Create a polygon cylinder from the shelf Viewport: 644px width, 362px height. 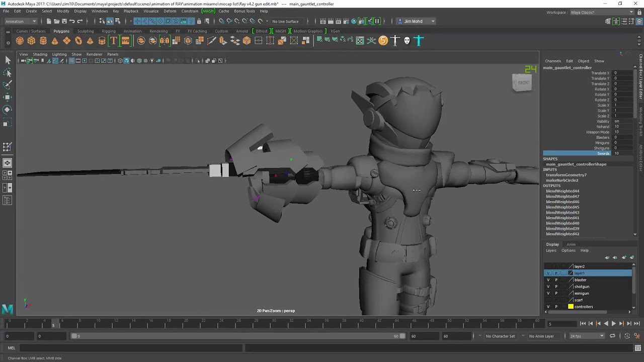pos(43,41)
